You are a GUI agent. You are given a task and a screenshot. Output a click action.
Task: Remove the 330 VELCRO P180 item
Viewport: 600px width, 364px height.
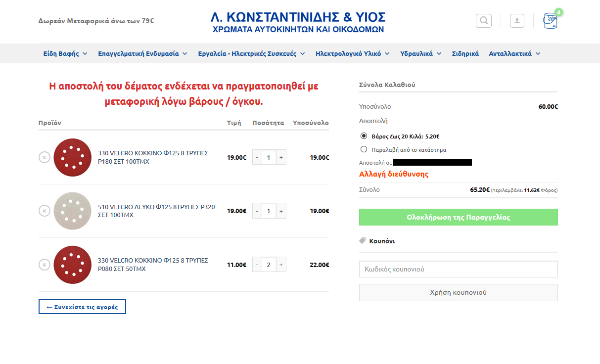click(45, 157)
